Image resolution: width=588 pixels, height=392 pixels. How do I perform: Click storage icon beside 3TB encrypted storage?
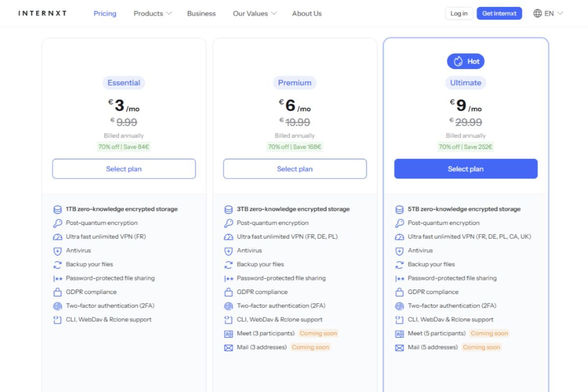[228, 209]
